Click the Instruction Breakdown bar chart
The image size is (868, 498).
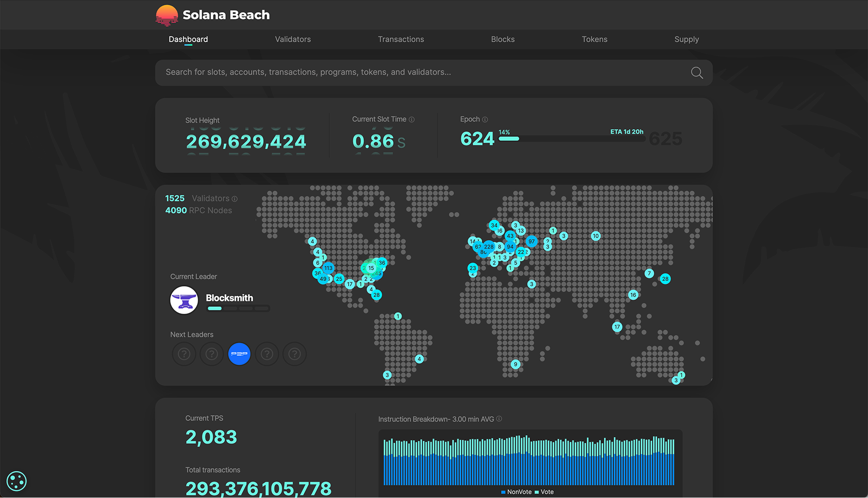[x=529, y=460]
